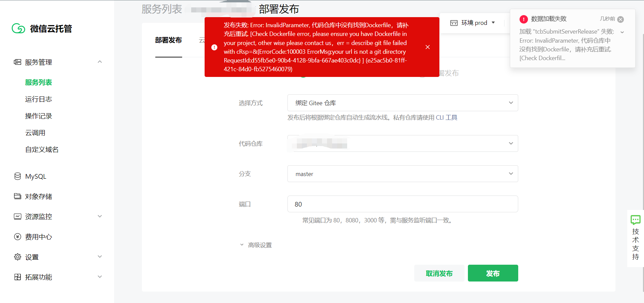Viewport: 644px width, 303px height.
Task: Select 服务列表 in the sidebar
Action: (x=39, y=82)
